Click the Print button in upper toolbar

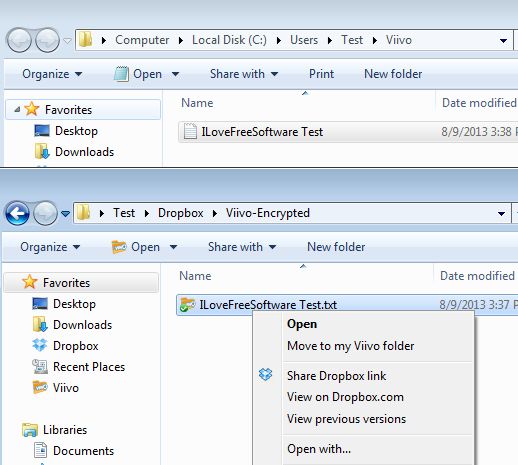[x=321, y=74]
